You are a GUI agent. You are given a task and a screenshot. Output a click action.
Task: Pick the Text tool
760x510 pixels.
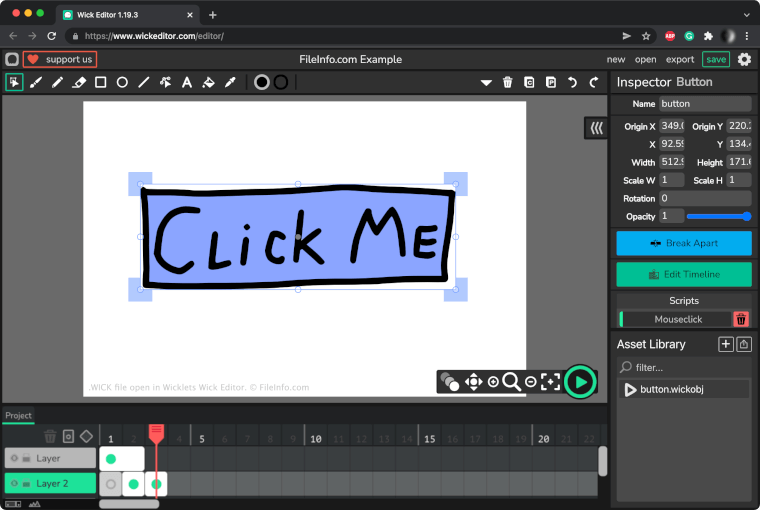186,82
